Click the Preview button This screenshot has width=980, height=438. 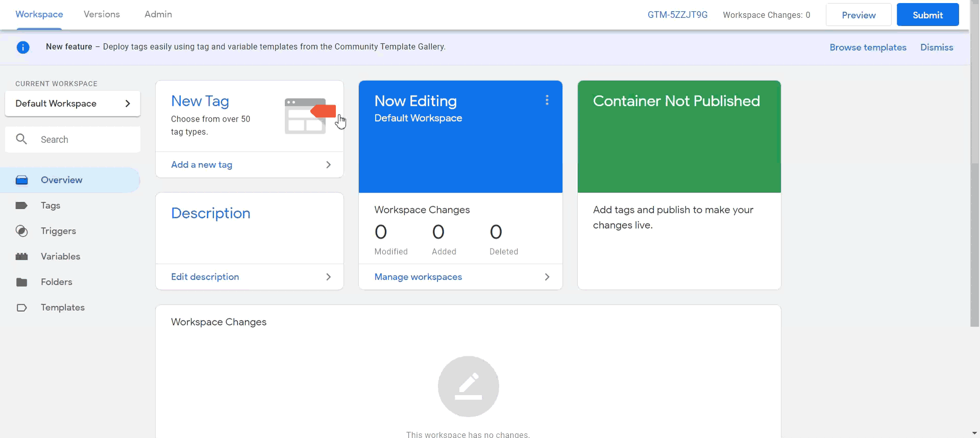pyautogui.click(x=859, y=15)
